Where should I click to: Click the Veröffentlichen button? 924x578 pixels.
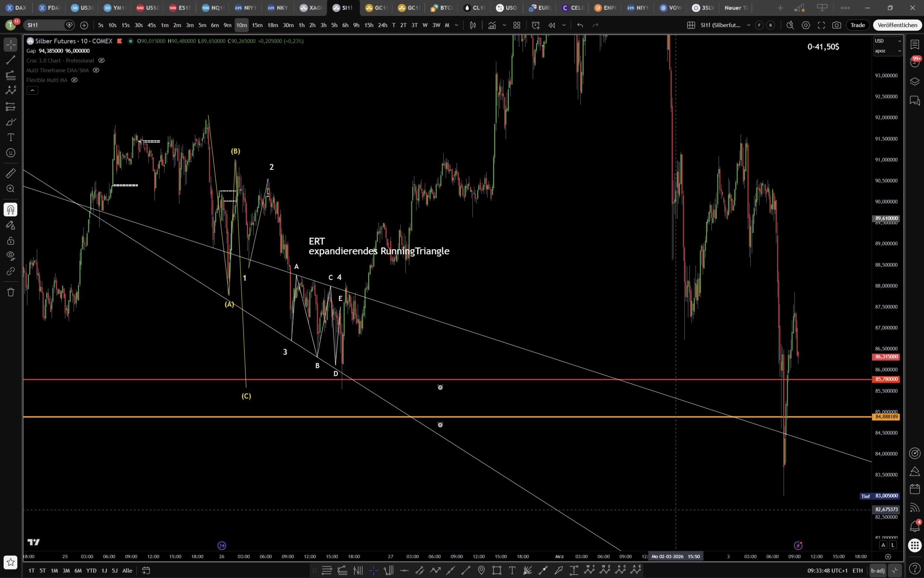click(897, 25)
